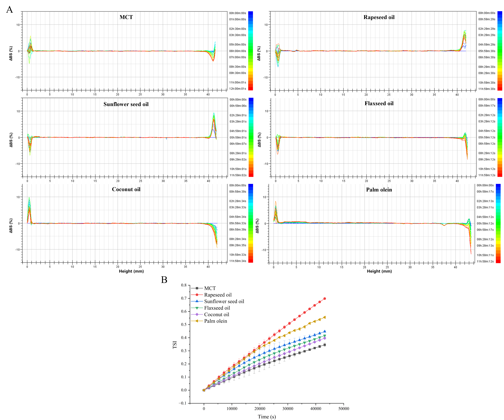Image resolution: width=504 pixels, height=420 pixels.
Task: Click the Sunflower seed oil chart title
Action: tap(126, 104)
